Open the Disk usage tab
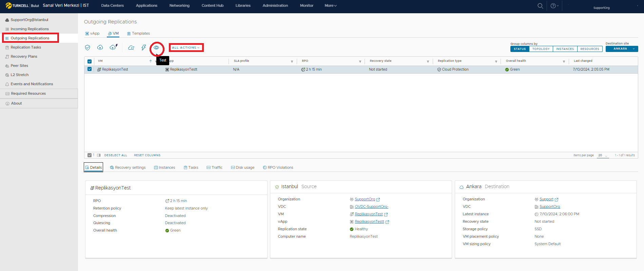 pos(242,167)
